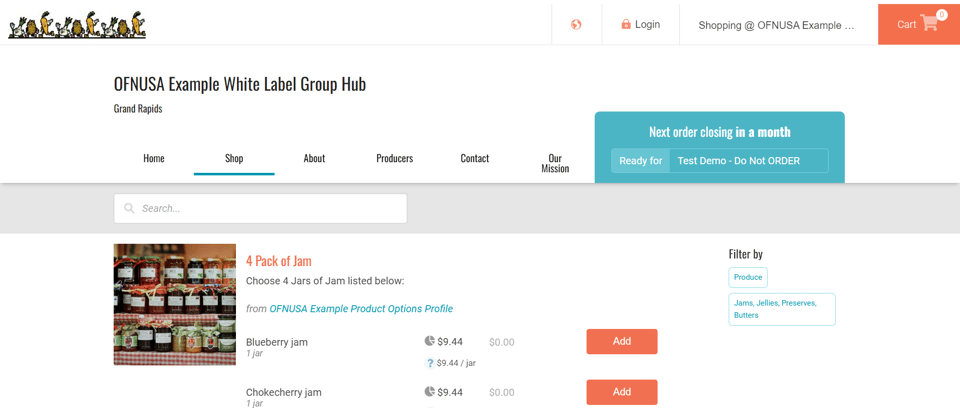960x408 pixels.
Task: Click the lock icon beside Login
Action: (626, 24)
